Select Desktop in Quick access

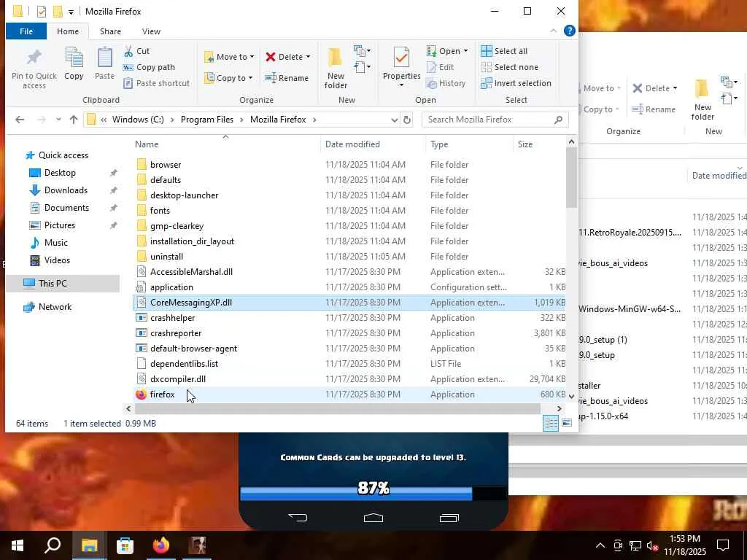(60, 173)
